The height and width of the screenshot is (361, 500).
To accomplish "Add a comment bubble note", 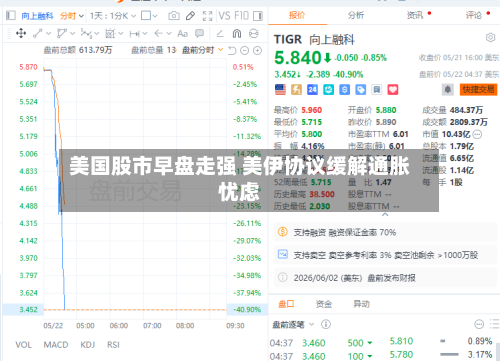I will coord(199,33).
